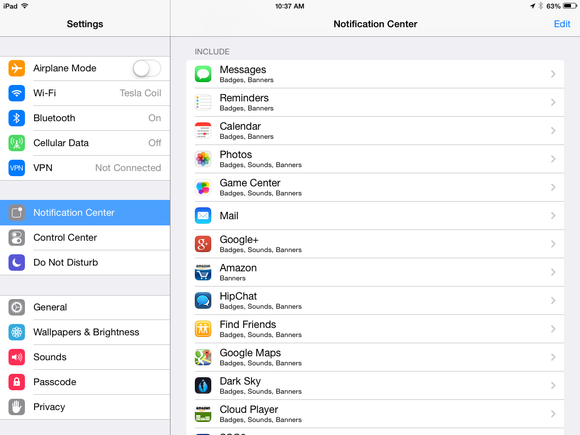Screen dimensions: 580x435
Task: Tap the battery indicator in status bar
Action: tap(569, 6)
